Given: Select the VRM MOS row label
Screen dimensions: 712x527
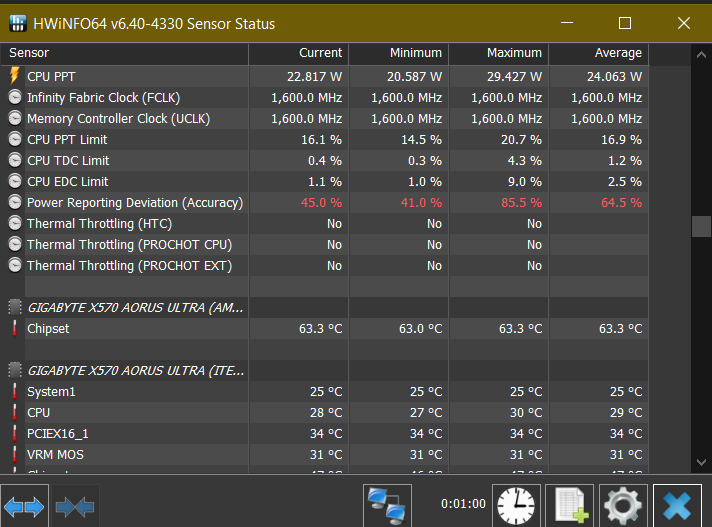Looking at the screenshot, I should [55, 455].
